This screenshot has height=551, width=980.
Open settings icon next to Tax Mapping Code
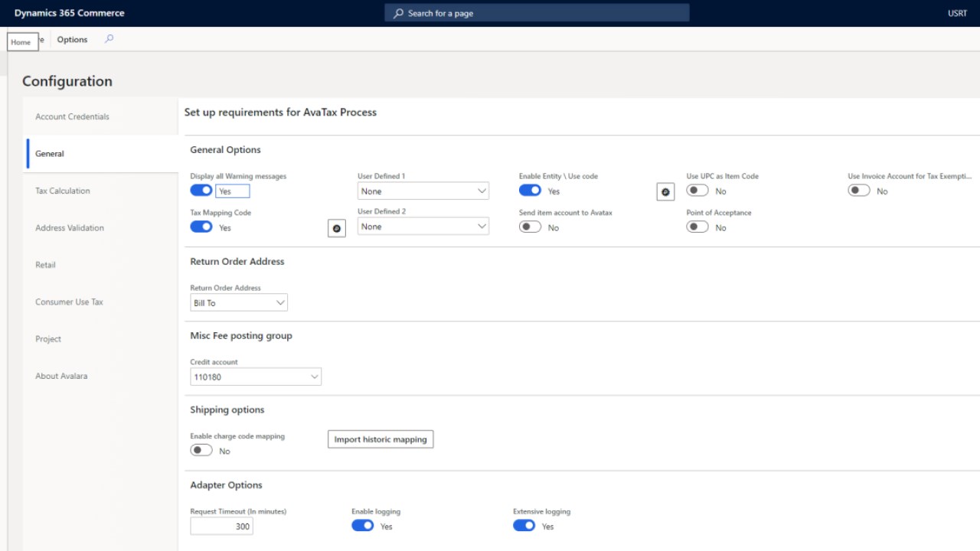coord(337,228)
